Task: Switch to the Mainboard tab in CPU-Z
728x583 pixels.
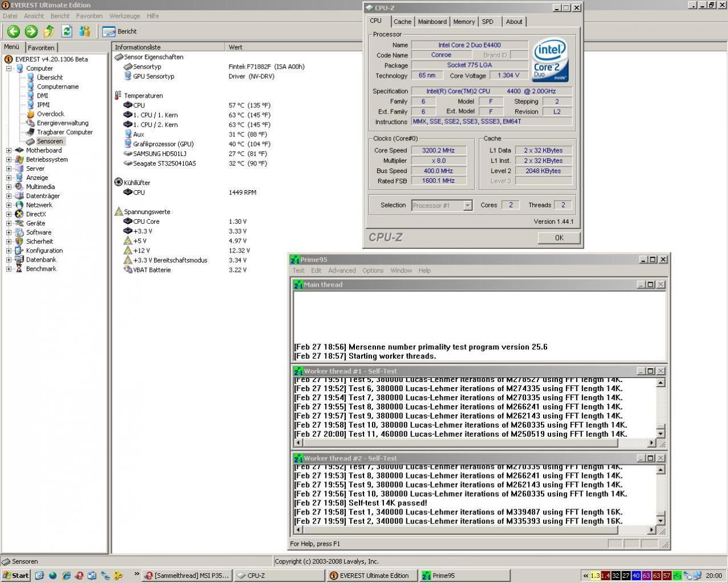Action: pos(432,22)
